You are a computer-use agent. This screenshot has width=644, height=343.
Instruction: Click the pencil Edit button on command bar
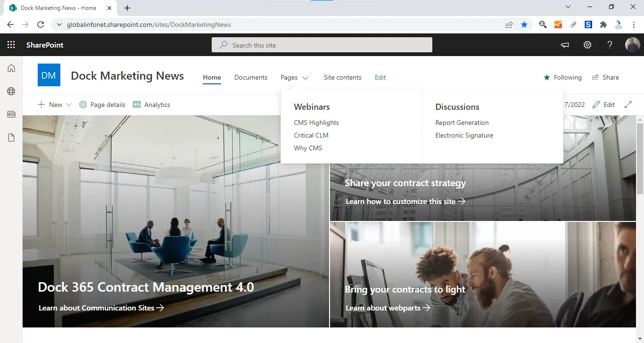tap(604, 105)
